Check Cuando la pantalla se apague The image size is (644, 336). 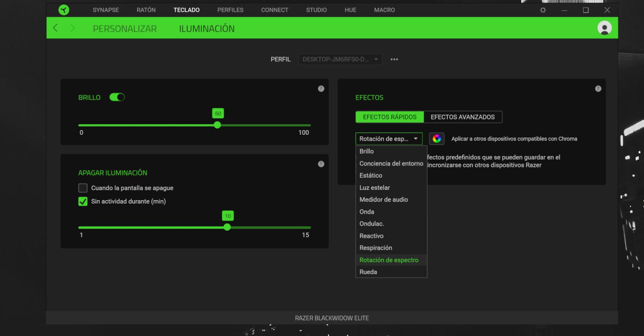(83, 188)
